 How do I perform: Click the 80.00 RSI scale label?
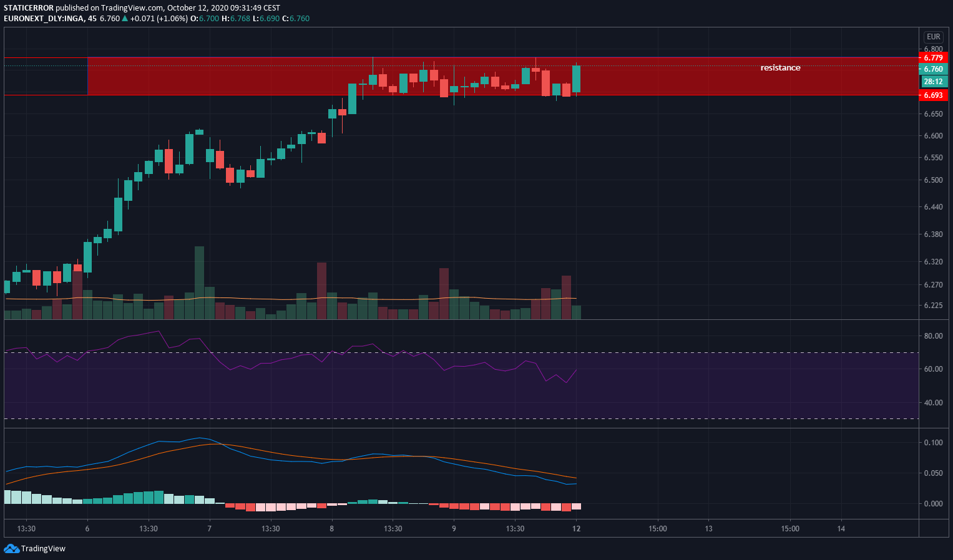tap(933, 336)
